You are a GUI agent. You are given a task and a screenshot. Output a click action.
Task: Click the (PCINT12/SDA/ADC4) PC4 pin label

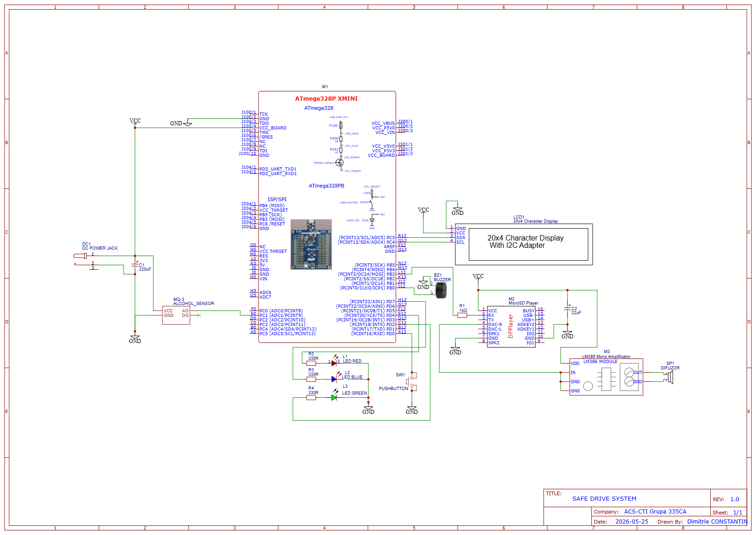(x=367, y=242)
